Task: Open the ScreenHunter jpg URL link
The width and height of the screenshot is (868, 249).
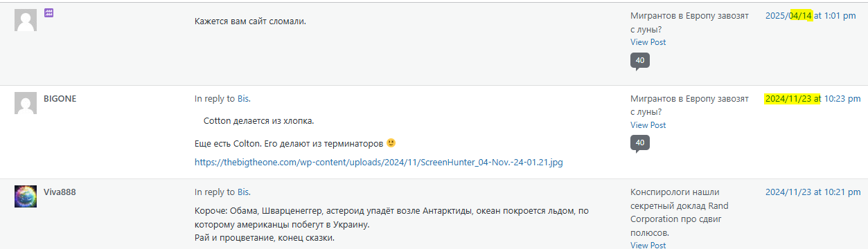Action: 379,162
